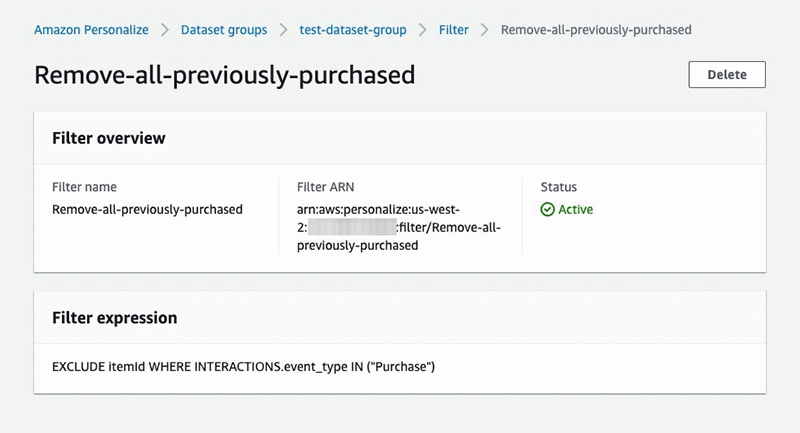Screen dimensions: 800x433
Task: Click the chevron after Amazon Personalize breadcrumb
Action: (x=165, y=30)
